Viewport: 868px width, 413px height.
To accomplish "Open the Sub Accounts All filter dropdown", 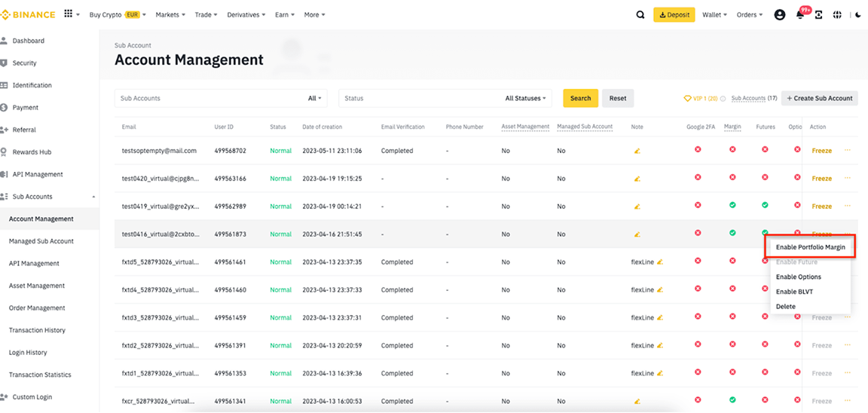I will (x=314, y=99).
